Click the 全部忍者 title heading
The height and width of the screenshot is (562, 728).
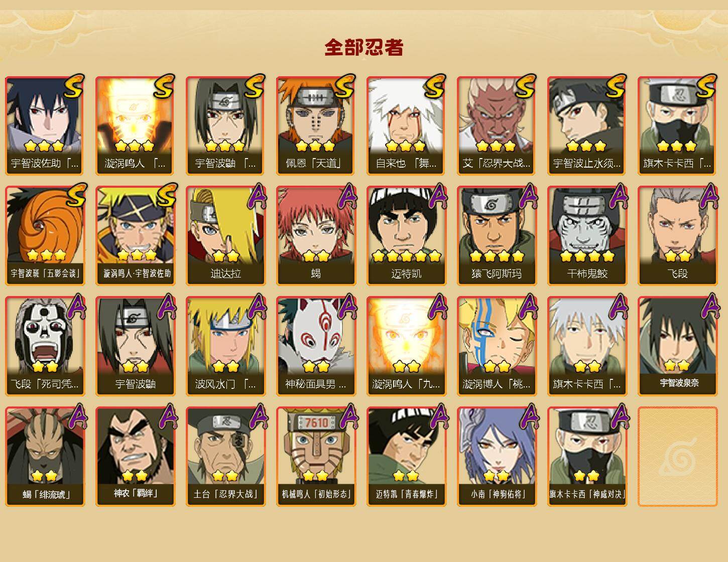(x=364, y=47)
